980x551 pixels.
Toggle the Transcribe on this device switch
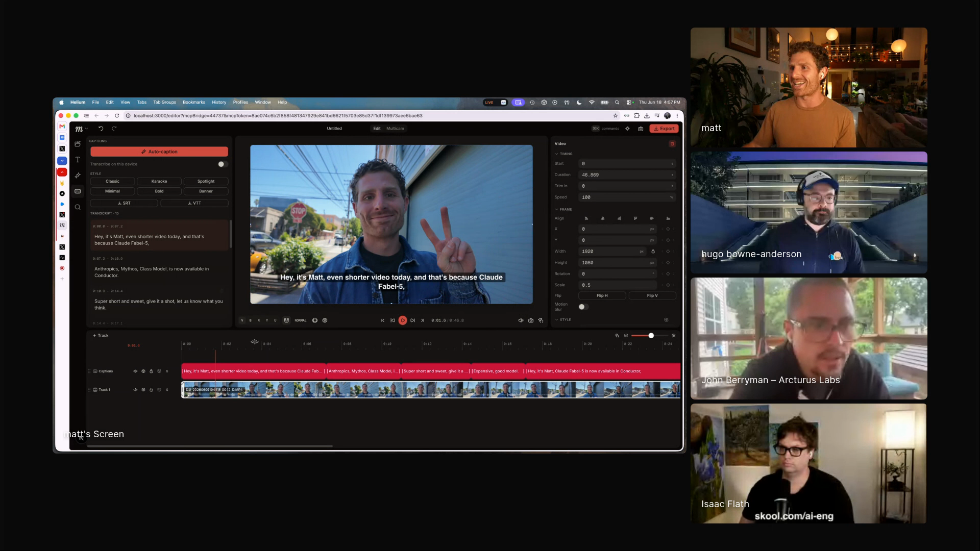tap(223, 164)
